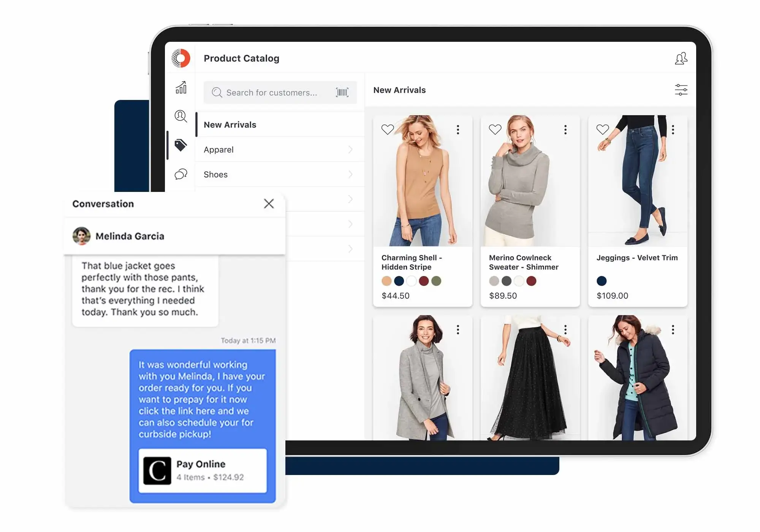Select New Arrivals in category list

280,124
